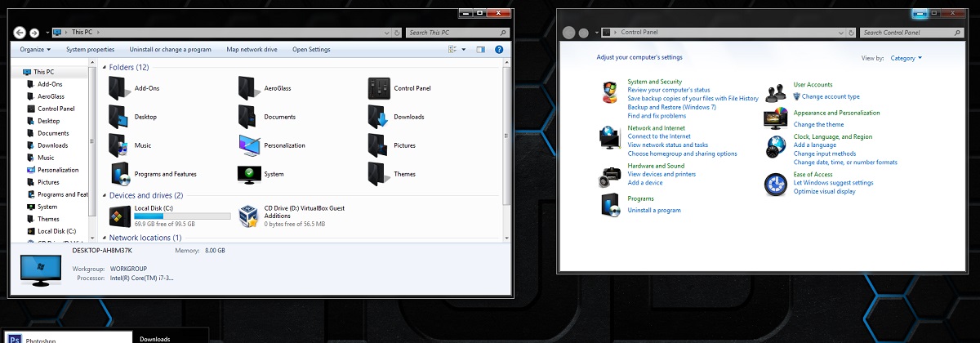980x343 pixels.
Task: Collapse the Devices and drives group
Action: point(103,196)
